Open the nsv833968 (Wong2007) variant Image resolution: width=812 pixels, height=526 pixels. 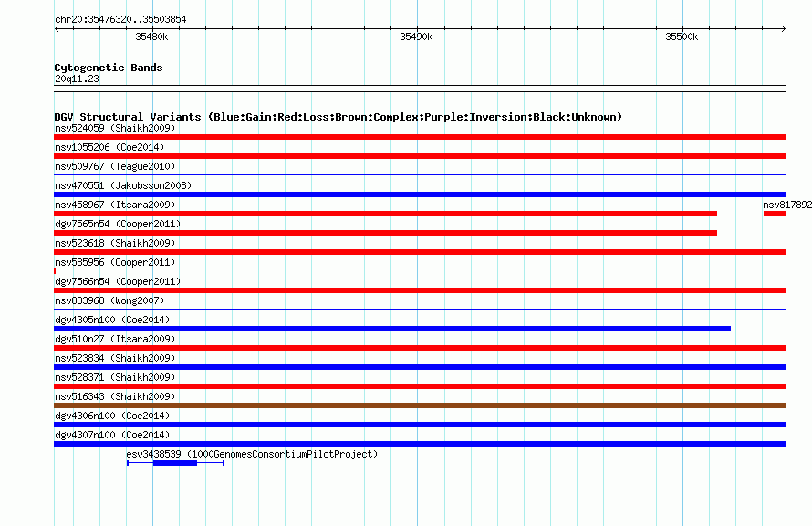tap(109, 300)
